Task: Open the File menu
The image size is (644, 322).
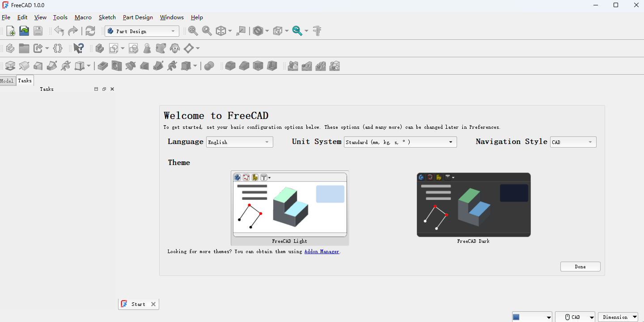Action: point(6,17)
